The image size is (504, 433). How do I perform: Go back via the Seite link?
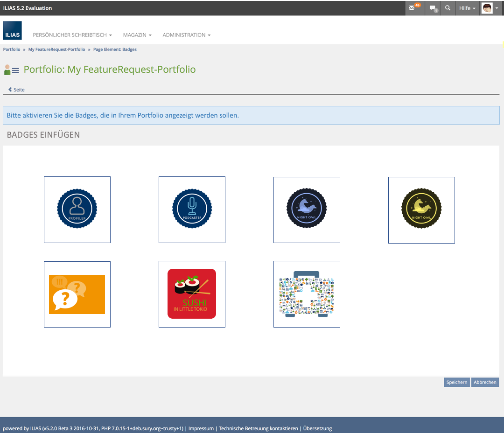(17, 90)
